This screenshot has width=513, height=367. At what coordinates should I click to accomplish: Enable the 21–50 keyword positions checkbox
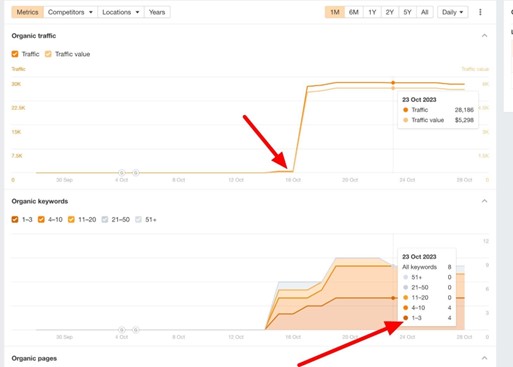point(105,219)
